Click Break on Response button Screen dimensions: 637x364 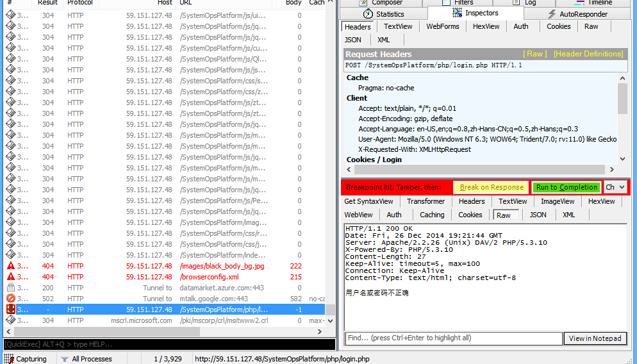click(491, 187)
